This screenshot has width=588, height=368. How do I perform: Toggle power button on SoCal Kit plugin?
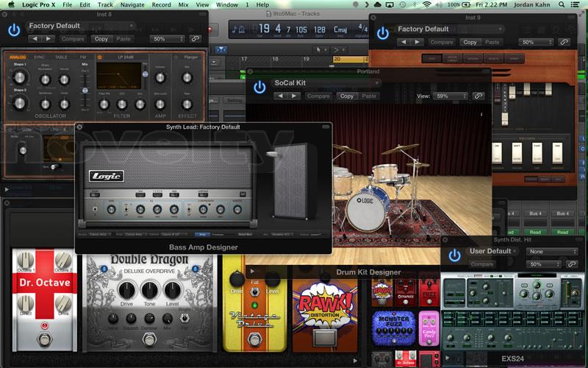pyautogui.click(x=259, y=87)
